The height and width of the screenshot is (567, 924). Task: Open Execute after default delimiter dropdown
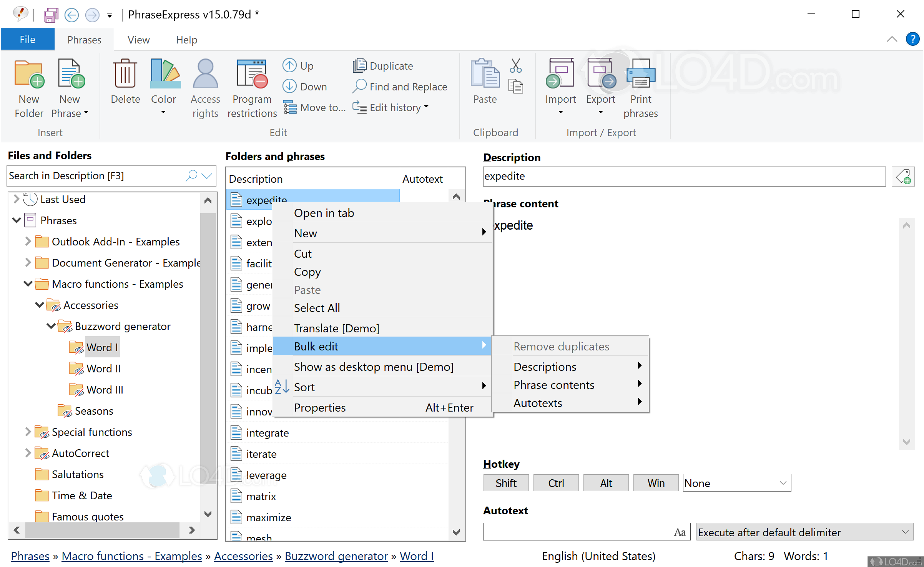point(804,532)
